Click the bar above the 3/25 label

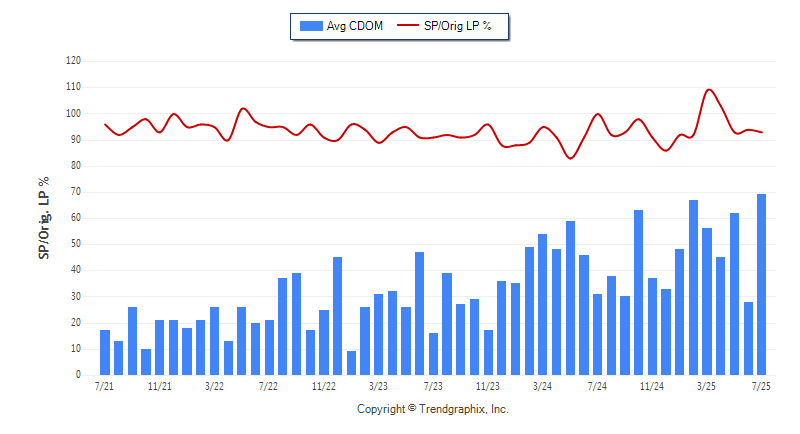[x=707, y=301]
